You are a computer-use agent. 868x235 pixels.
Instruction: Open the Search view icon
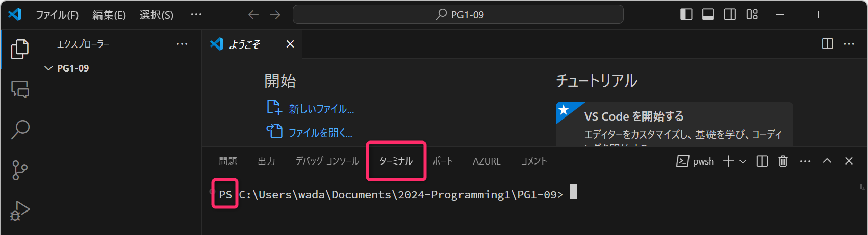20,130
